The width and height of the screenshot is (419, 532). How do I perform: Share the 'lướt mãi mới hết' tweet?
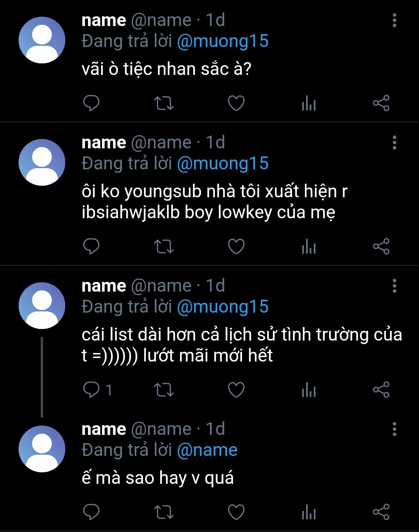[381, 390]
